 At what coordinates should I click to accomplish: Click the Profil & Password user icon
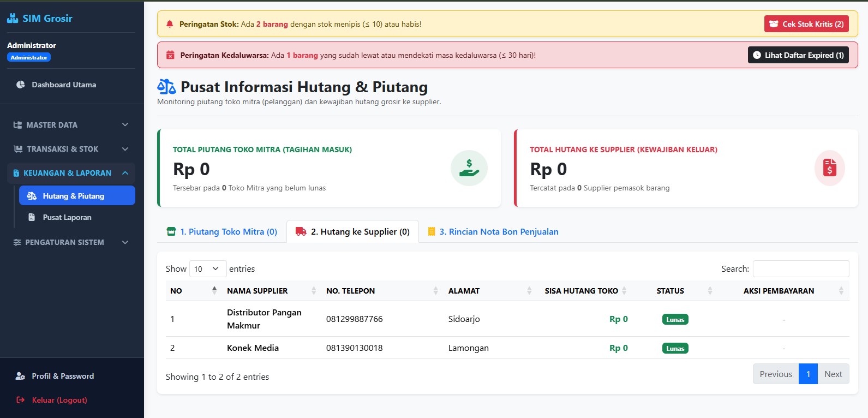point(20,376)
